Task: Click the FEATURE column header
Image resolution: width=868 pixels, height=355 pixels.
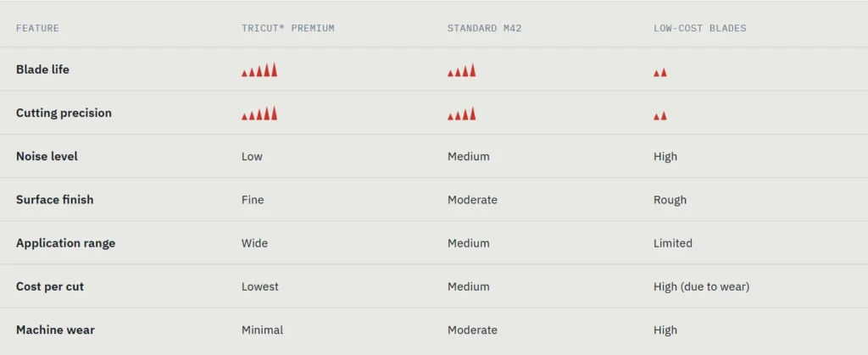Action: [x=37, y=28]
